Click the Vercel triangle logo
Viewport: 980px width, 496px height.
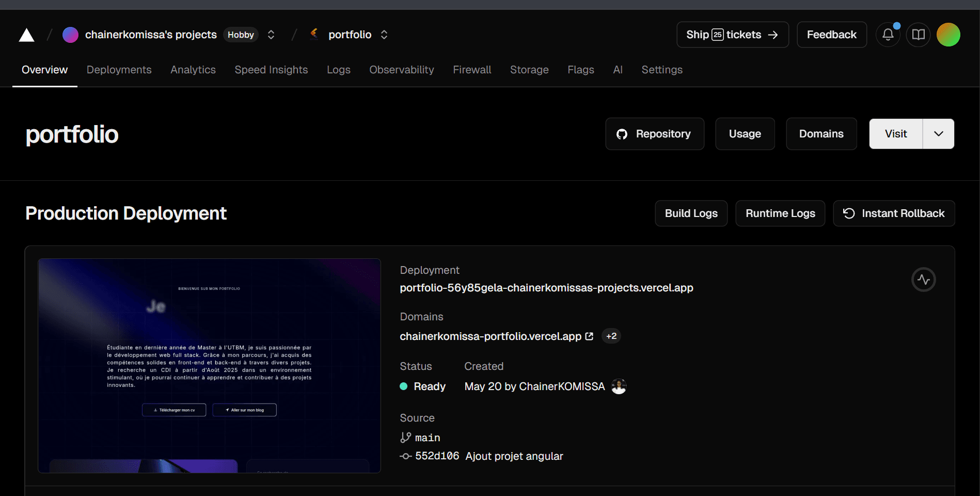[x=26, y=35]
